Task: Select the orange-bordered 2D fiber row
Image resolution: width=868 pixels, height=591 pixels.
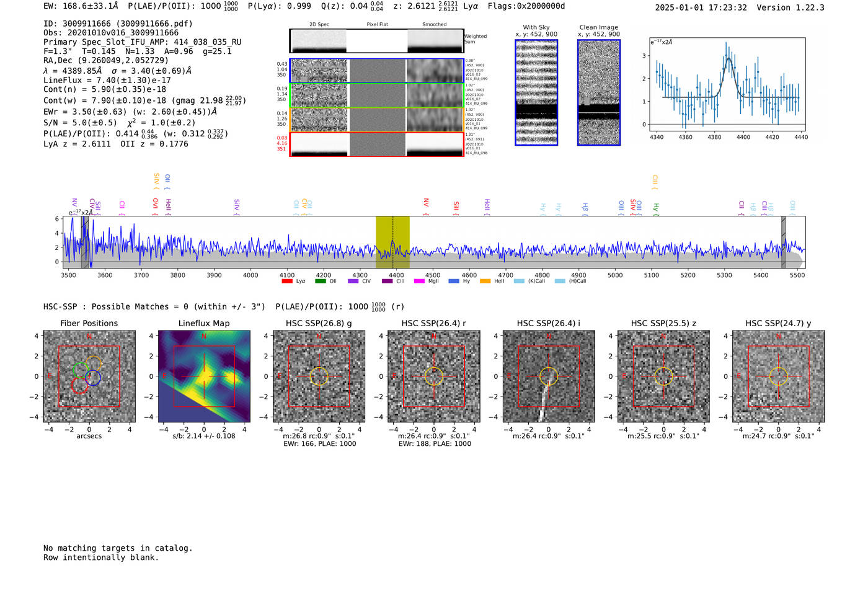Action: pyautogui.click(x=376, y=120)
